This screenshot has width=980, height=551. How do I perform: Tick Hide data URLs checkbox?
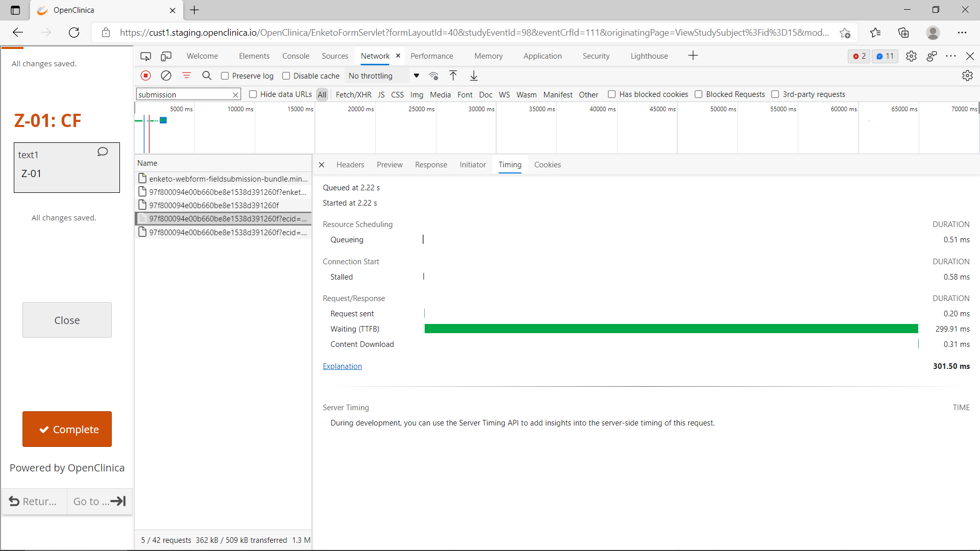click(x=253, y=94)
